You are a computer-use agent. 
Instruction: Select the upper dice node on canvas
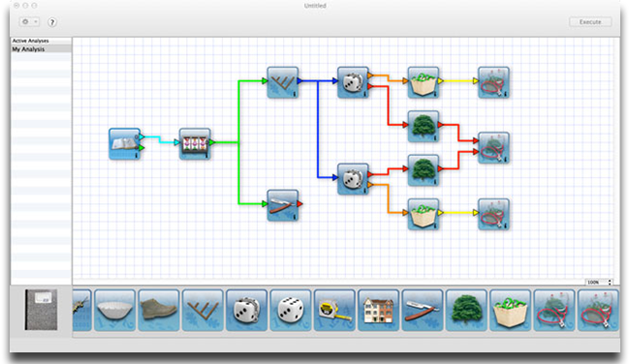coord(353,82)
